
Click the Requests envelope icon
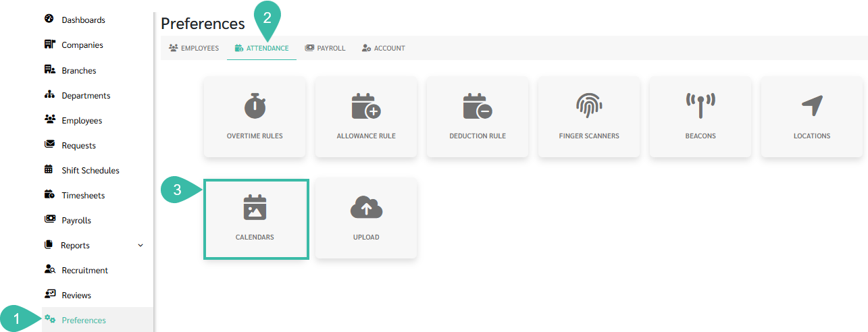[49, 144]
